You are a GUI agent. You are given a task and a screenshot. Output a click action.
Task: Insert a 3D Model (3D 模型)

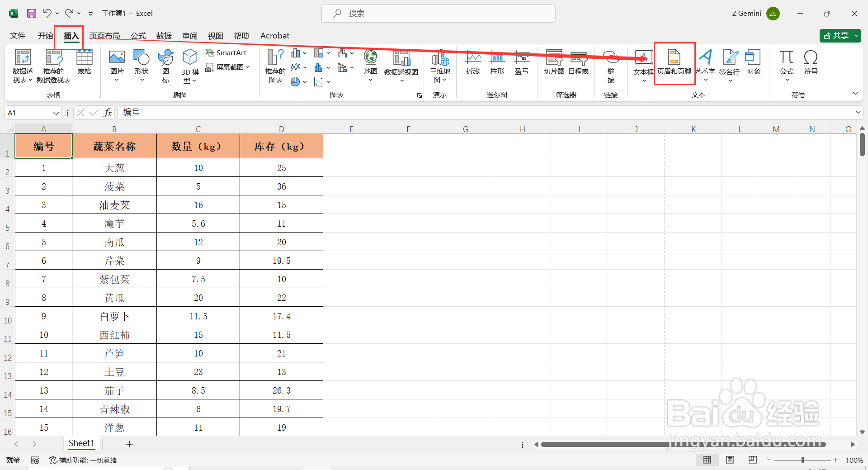[190, 66]
